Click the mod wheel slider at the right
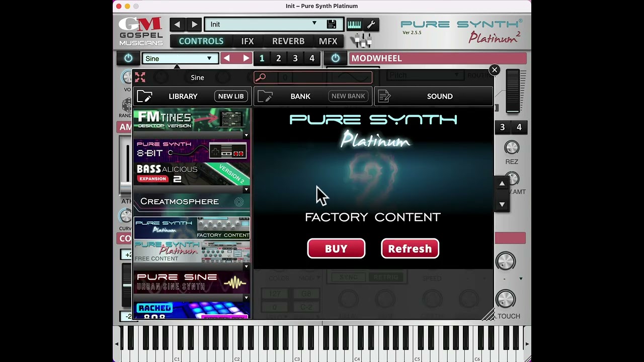 click(x=513, y=92)
